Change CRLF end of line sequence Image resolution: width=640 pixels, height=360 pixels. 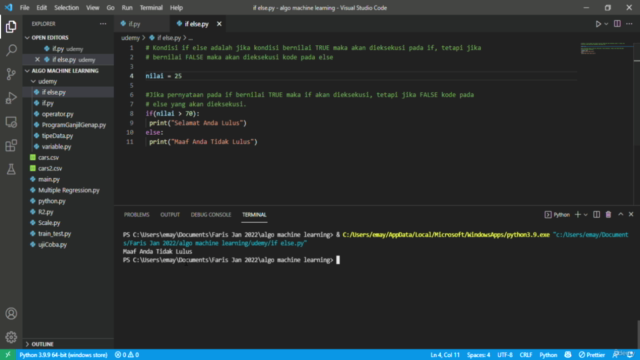click(x=526, y=355)
